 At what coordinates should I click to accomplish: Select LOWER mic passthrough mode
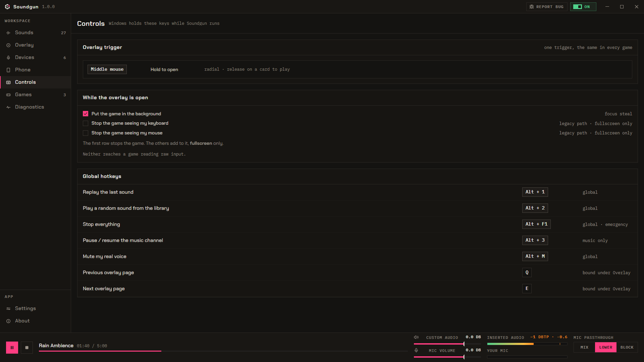[606, 347]
